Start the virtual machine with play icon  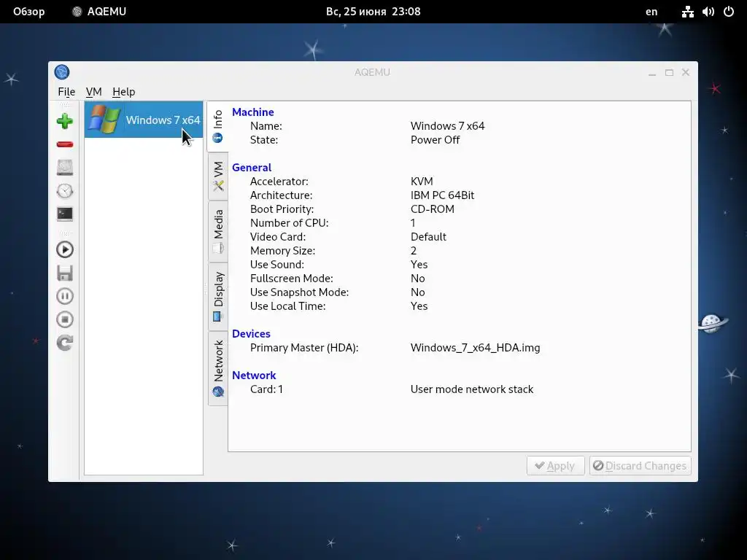[65, 250]
